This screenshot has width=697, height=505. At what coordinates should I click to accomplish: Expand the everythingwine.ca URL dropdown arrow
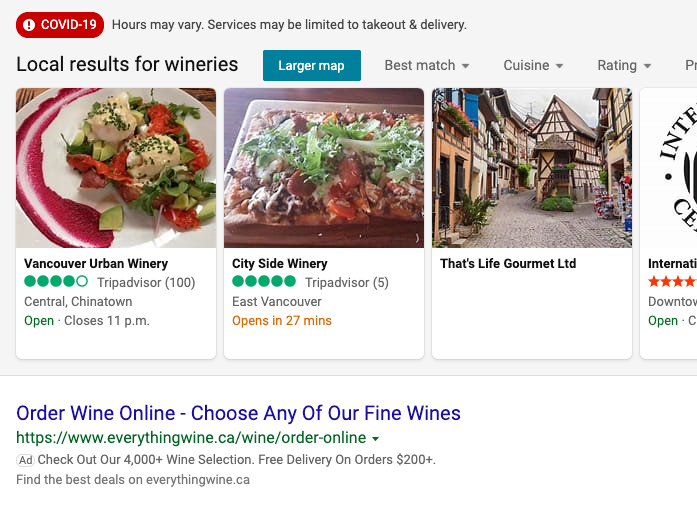(375, 439)
